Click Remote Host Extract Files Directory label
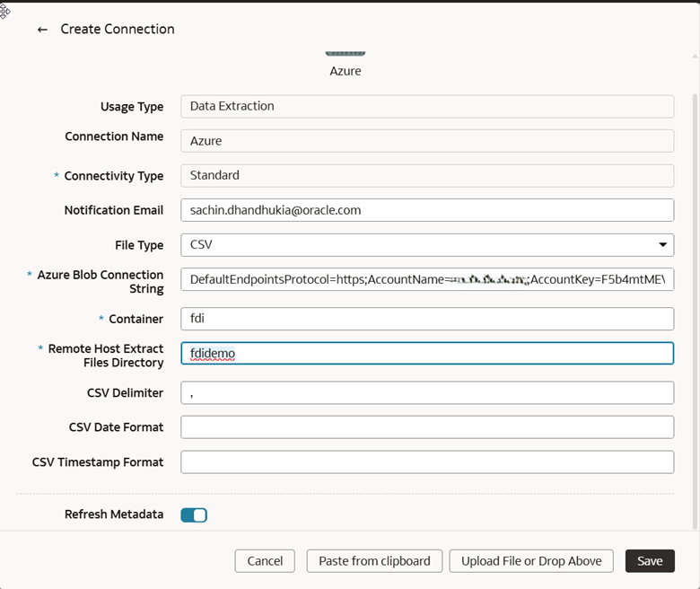 [x=106, y=356]
